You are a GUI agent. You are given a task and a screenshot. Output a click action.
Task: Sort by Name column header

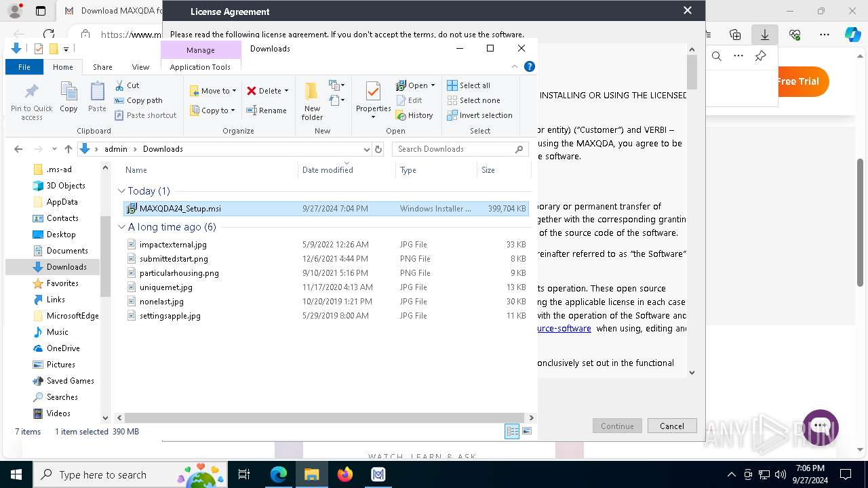click(208, 170)
